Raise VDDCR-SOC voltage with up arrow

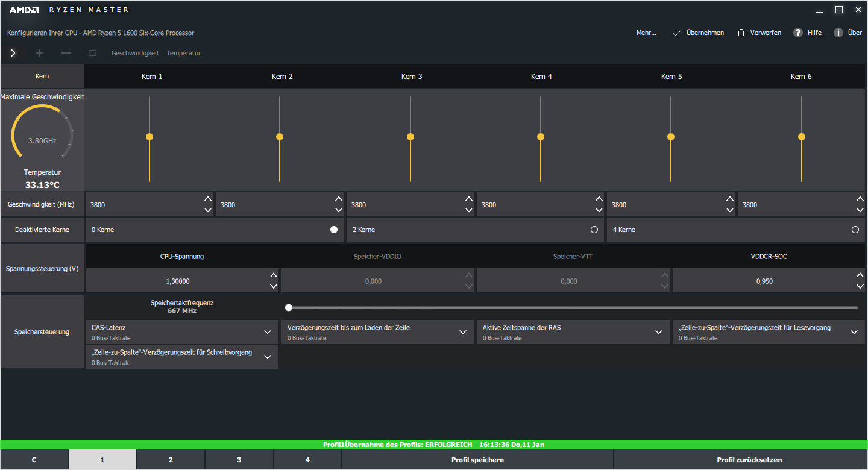[860, 275]
